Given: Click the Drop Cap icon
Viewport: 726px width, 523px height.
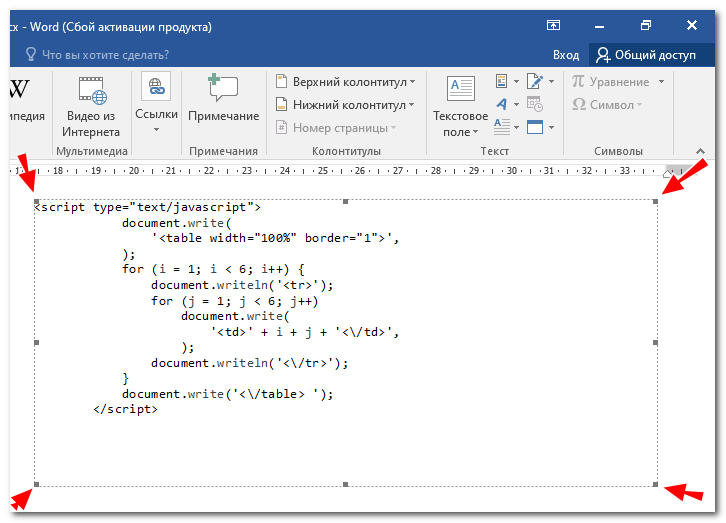Looking at the screenshot, I should [501, 127].
